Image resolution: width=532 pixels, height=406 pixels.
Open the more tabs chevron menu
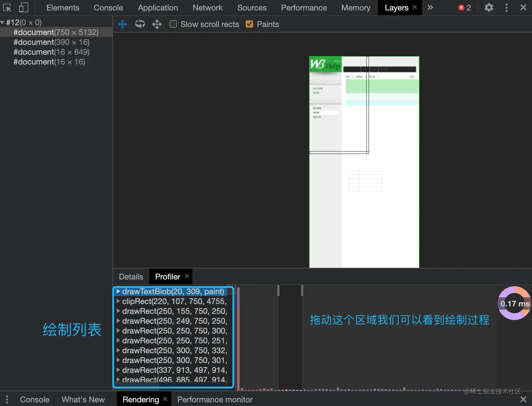[x=430, y=7]
